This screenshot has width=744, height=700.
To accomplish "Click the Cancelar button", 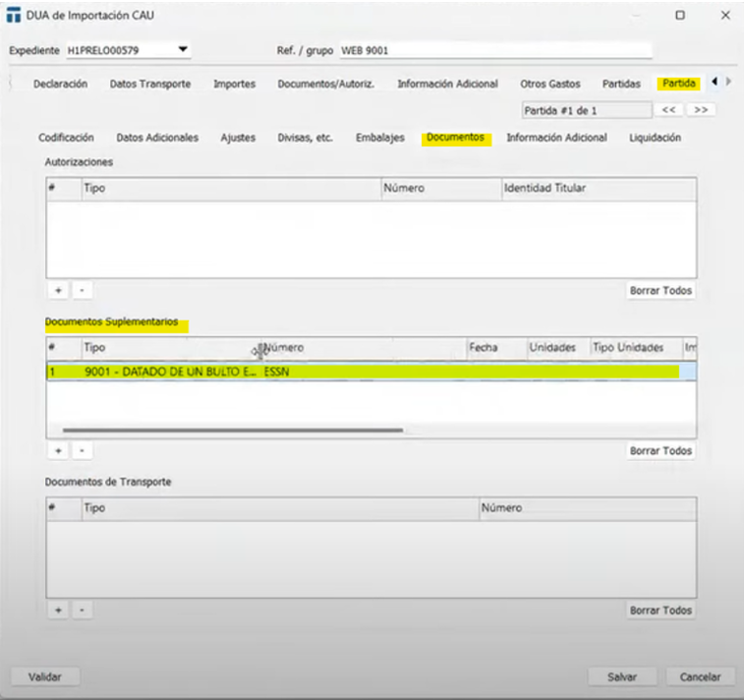I will (x=700, y=676).
